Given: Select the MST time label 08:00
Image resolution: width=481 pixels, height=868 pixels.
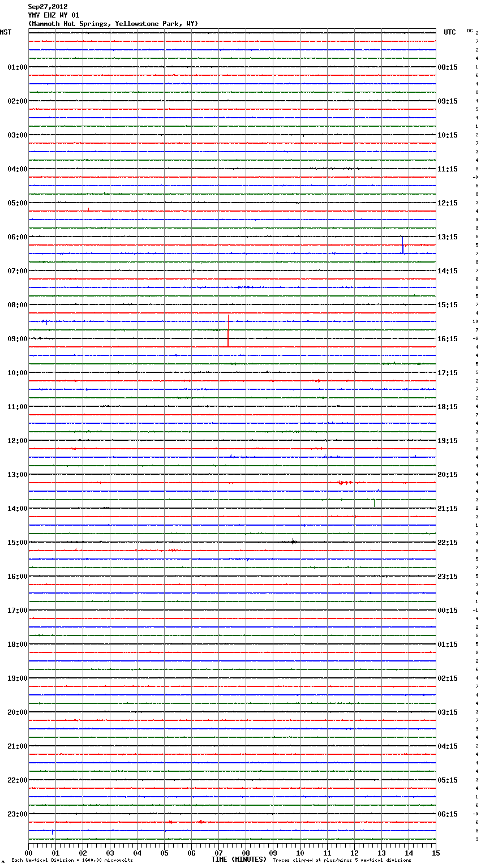Looking at the screenshot, I should click(x=18, y=305).
